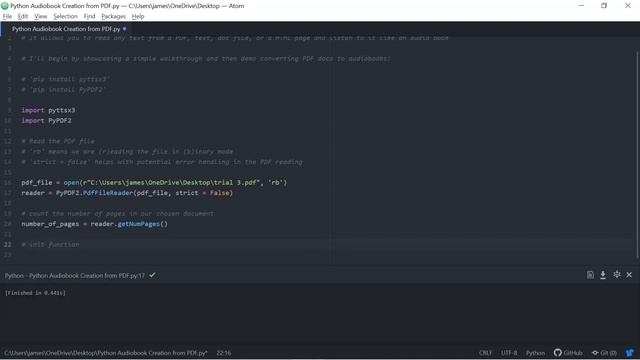Click the '# init function' comment

[x=50, y=244]
